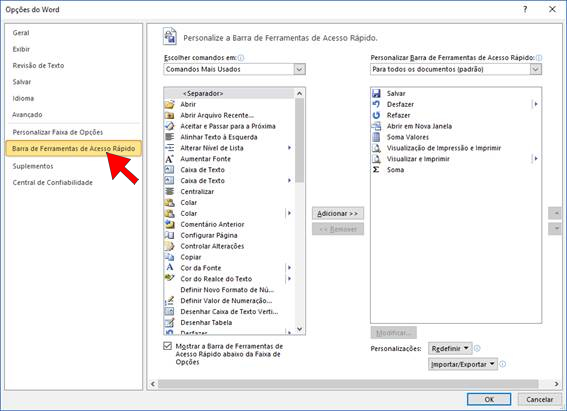The width and height of the screenshot is (567, 411).
Task: Click the help question mark button
Action: [525, 9]
